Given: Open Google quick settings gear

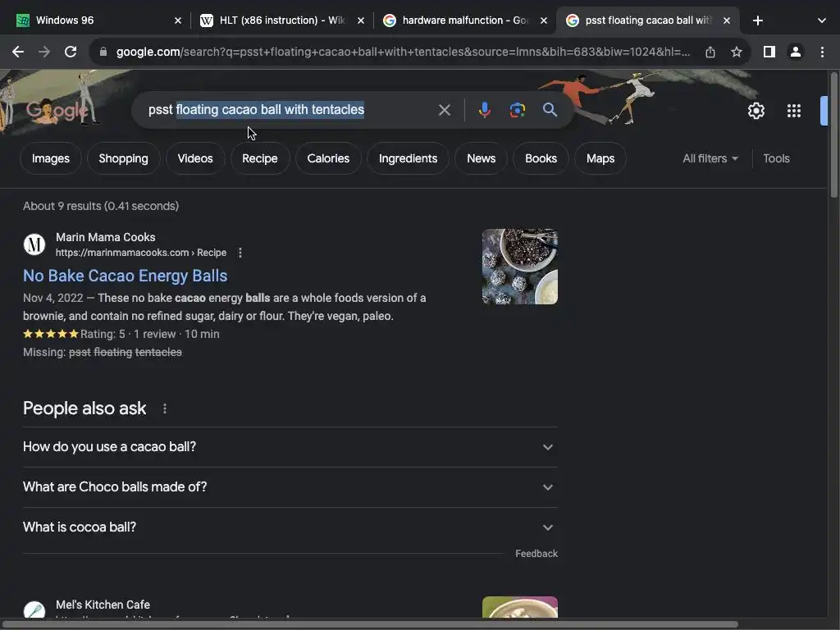Looking at the screenshot, I should point(756,111).
